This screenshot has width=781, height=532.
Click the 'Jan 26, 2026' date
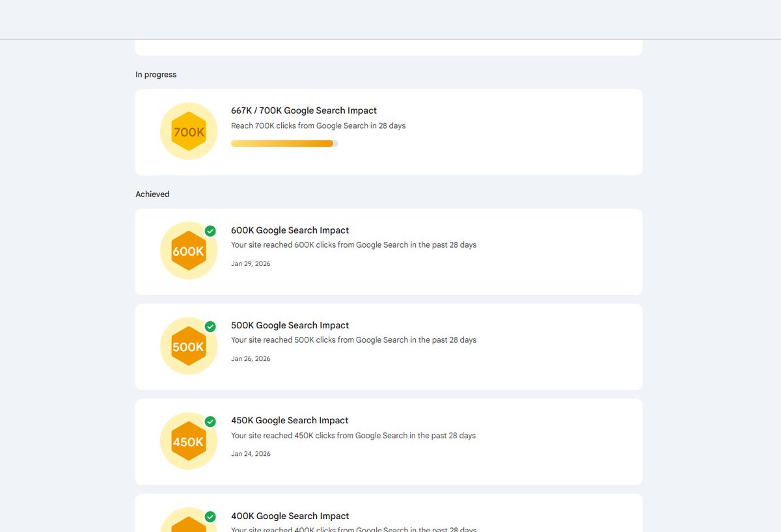251,359
